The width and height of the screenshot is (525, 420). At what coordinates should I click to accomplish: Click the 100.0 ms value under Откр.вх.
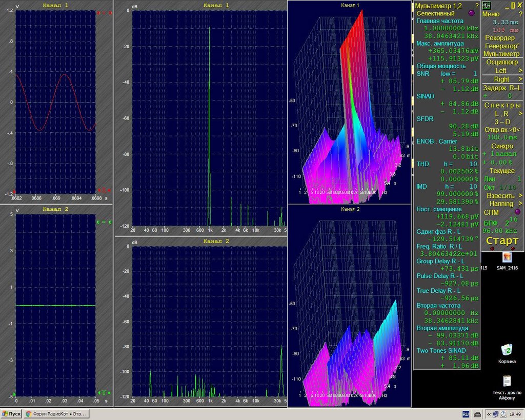coord(502,137)
